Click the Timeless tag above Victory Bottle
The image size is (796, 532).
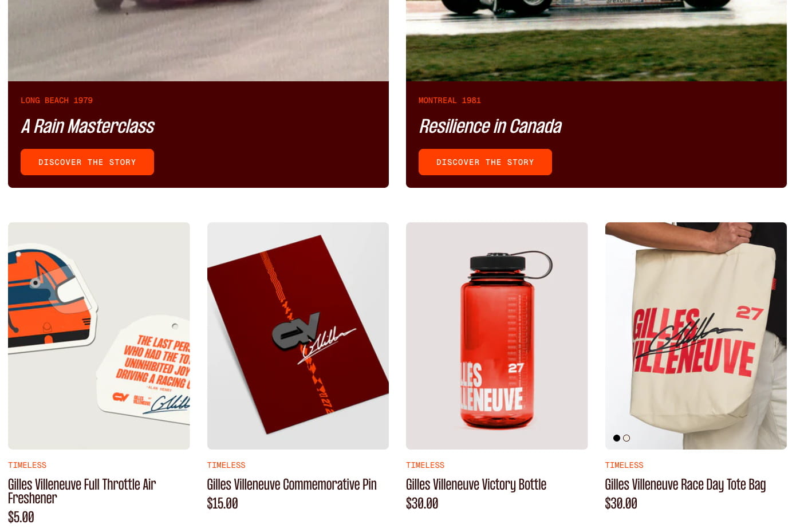(x=425, y=465)
